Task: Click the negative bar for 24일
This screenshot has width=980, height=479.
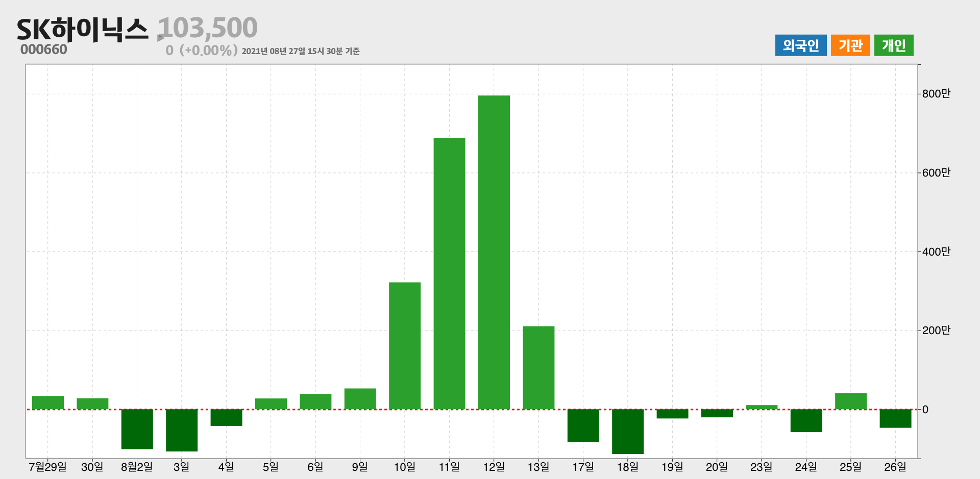Action: pos(806,420)
